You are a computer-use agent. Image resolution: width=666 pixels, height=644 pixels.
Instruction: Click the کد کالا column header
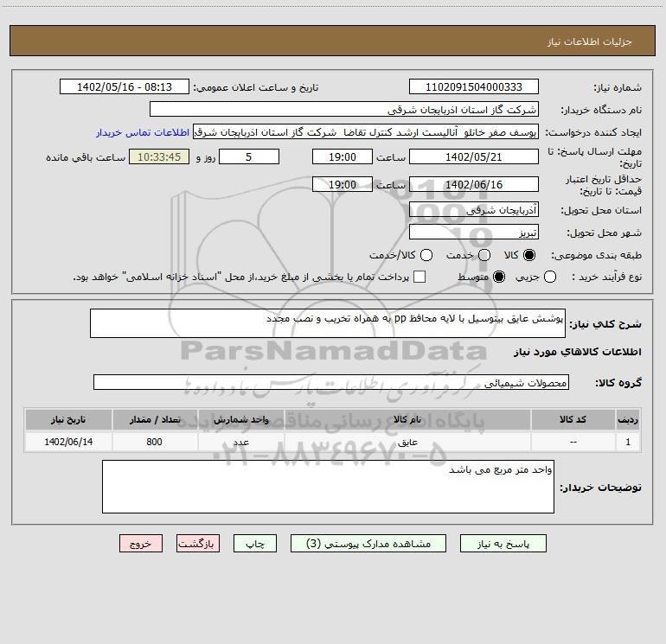573,419
